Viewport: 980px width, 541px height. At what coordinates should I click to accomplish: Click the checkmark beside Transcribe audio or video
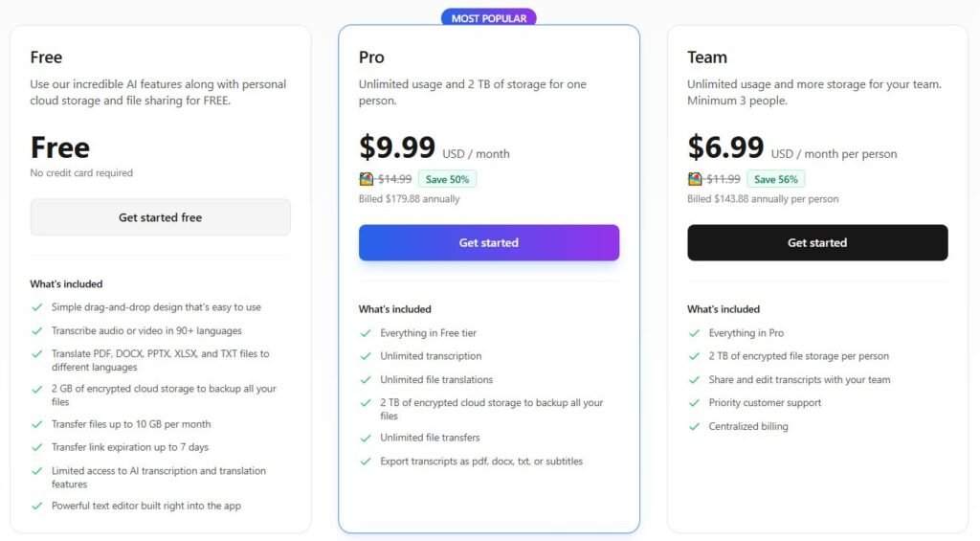coord(37,330)
